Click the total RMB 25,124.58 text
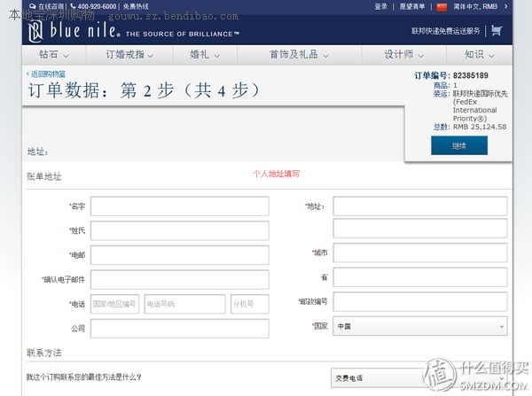The image size is (532, 396). [x=480, y=127]
